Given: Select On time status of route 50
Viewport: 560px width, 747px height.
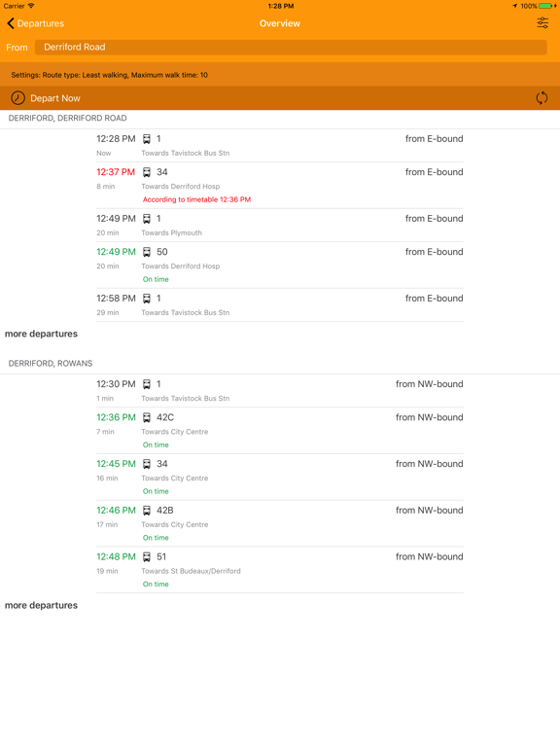Looking at the screenshot, I should pos(156,280).
